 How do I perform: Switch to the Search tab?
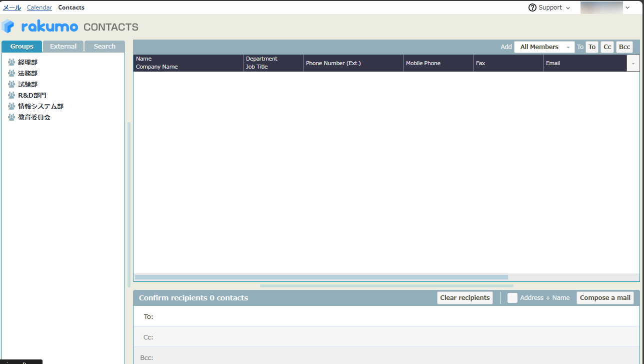(x=104, y=47)
